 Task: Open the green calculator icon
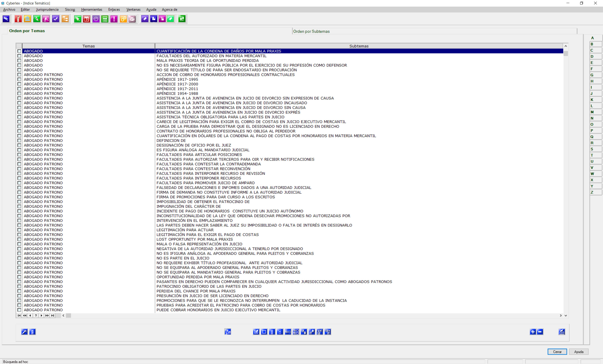[x=105, y=19]
